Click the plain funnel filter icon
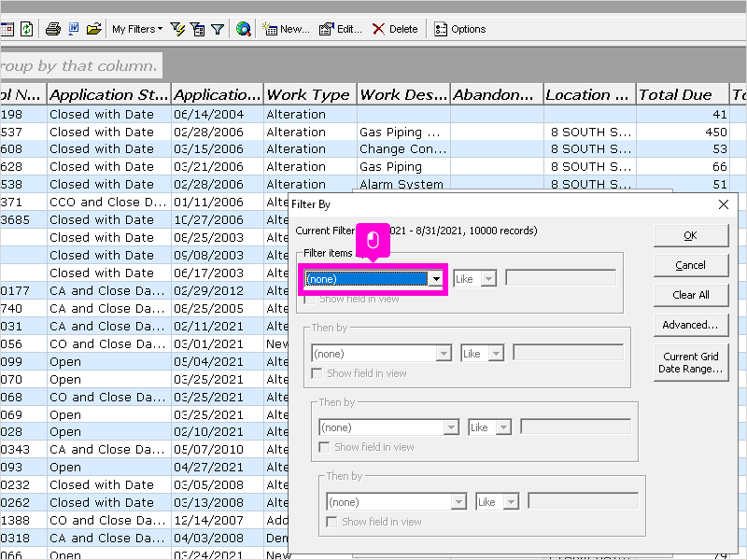 tap(218, 30)
